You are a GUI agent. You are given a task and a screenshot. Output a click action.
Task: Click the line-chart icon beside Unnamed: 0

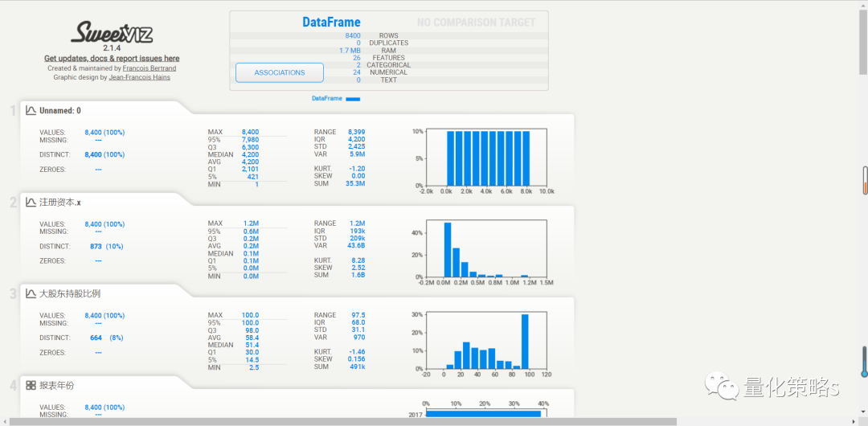(x=31, y=110)
